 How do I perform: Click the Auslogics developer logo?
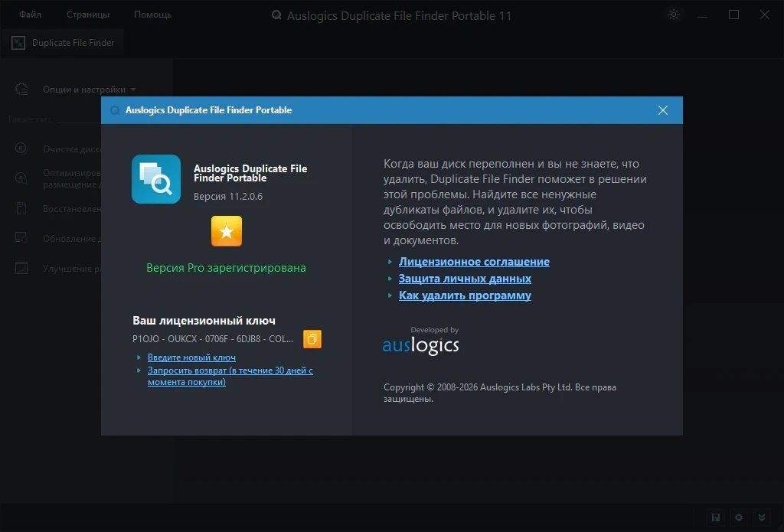click(x=420, y=341)
